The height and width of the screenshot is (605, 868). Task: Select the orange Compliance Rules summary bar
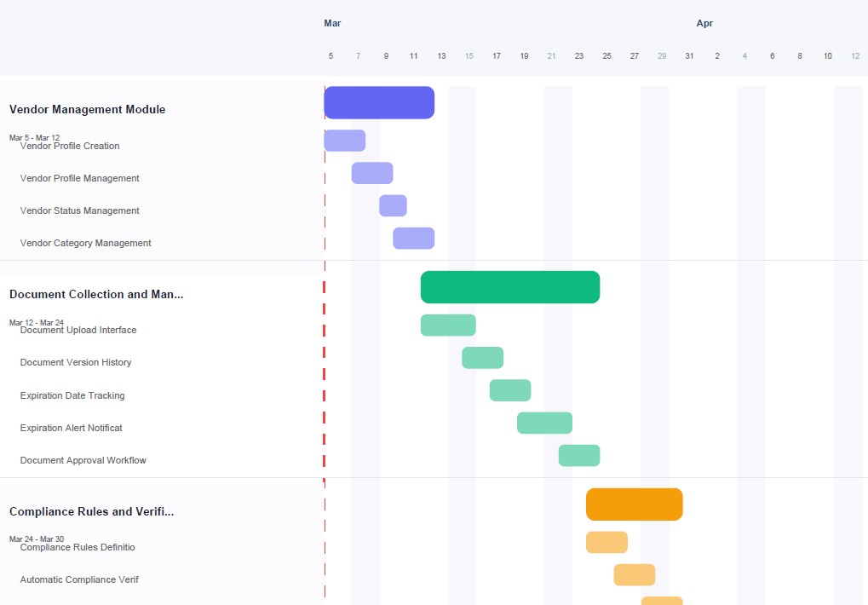point(634,504)
